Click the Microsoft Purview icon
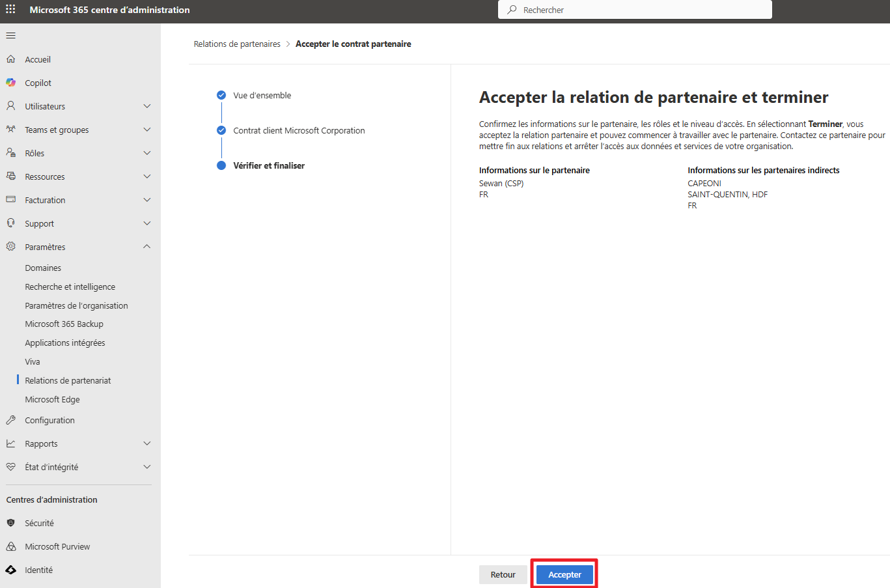 [x=10, y=546]
